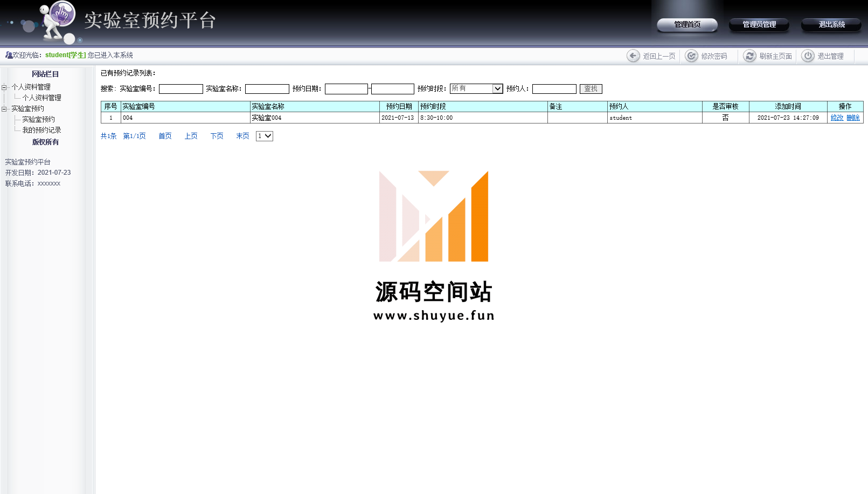This screenshot has width=868, height=494.
Task: Click the 是否审核 column header
Action: 725,106
